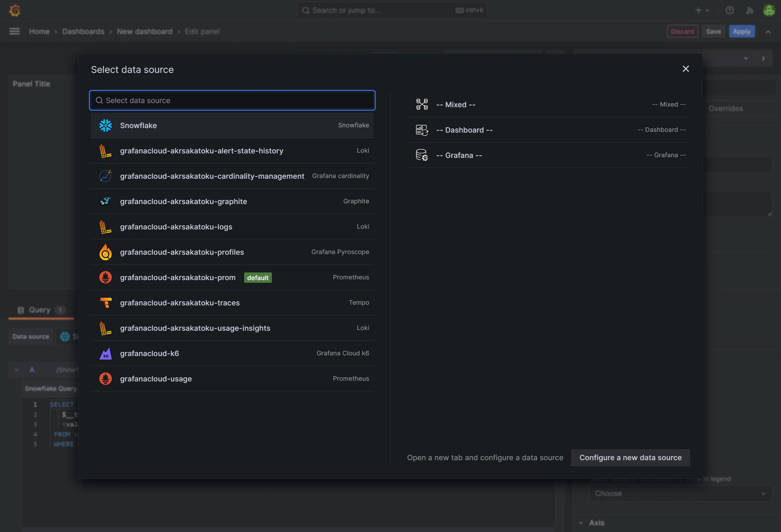Open the Grafana home logo
Screen dimensions: 781x532
click(15, 10)
